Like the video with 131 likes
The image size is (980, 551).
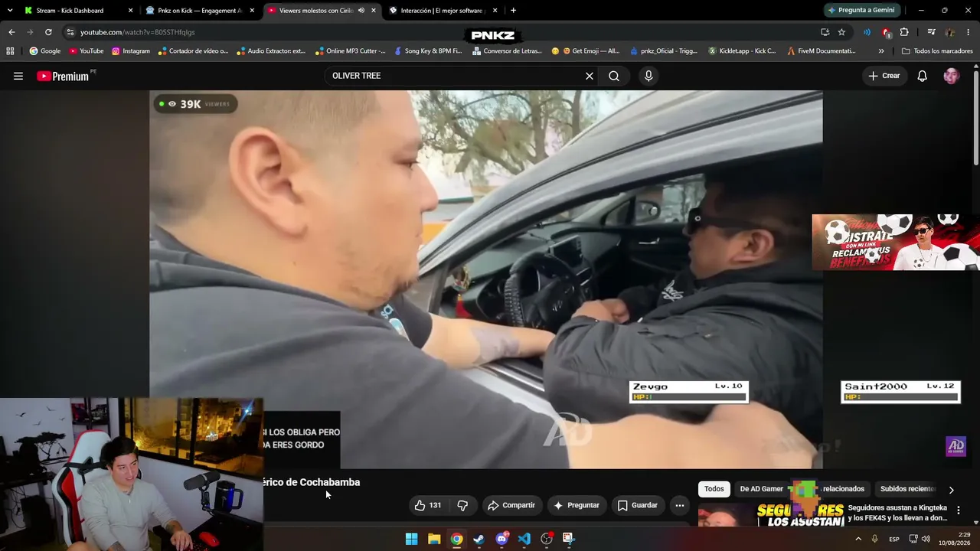[x=428, y=505]
